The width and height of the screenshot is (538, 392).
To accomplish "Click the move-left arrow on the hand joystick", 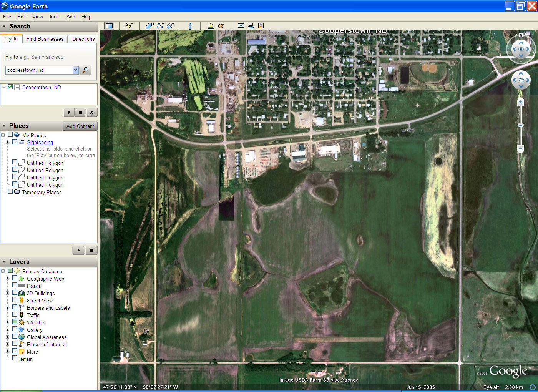I will (x=515, y=80).
